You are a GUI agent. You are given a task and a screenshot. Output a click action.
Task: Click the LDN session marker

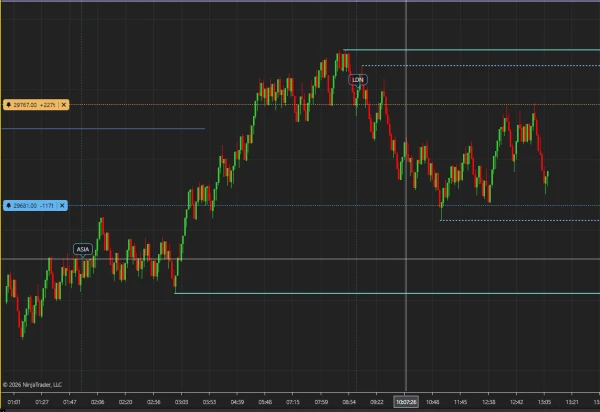(358, 80)
